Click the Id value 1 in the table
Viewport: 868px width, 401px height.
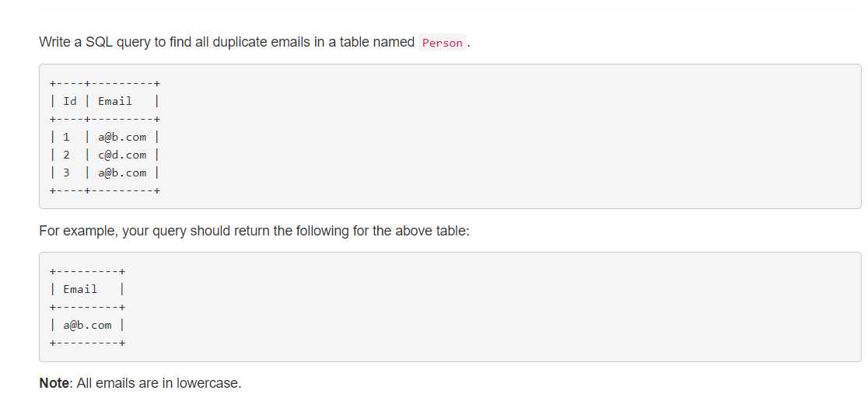[66, 138]
